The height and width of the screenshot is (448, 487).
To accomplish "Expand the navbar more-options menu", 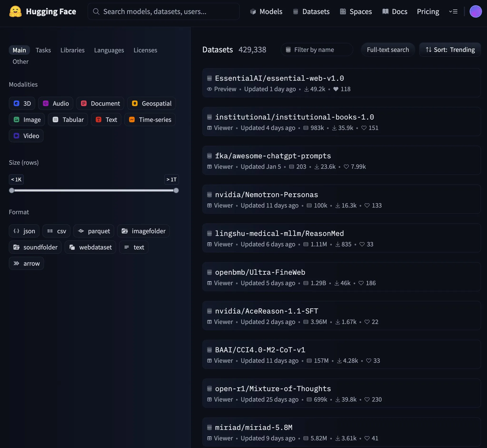I will pos(453,11).
